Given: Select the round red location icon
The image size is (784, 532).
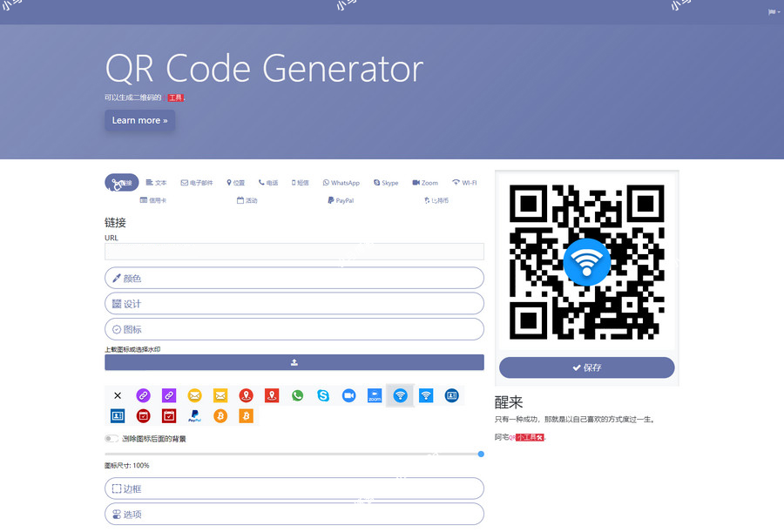Looking at the screenshot, I should pos(246,395).
